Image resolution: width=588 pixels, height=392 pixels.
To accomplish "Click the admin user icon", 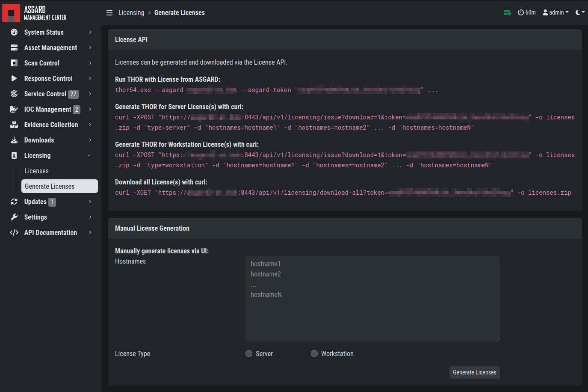I will pyautogui.click(x=545, y=12).
